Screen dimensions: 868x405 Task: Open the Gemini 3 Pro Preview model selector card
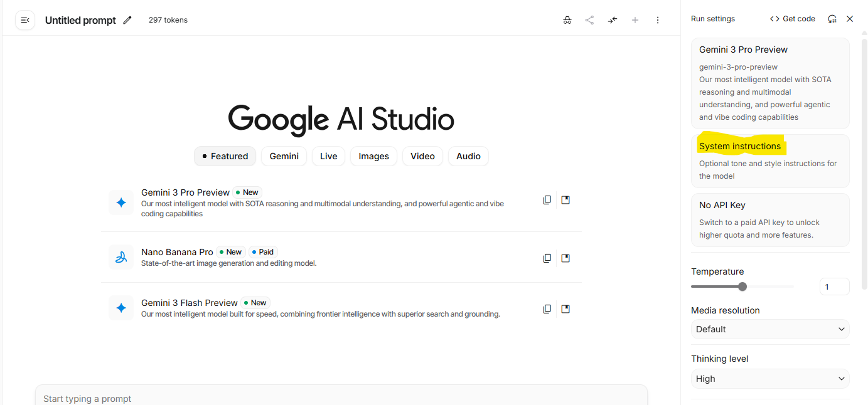click(770, 83)
